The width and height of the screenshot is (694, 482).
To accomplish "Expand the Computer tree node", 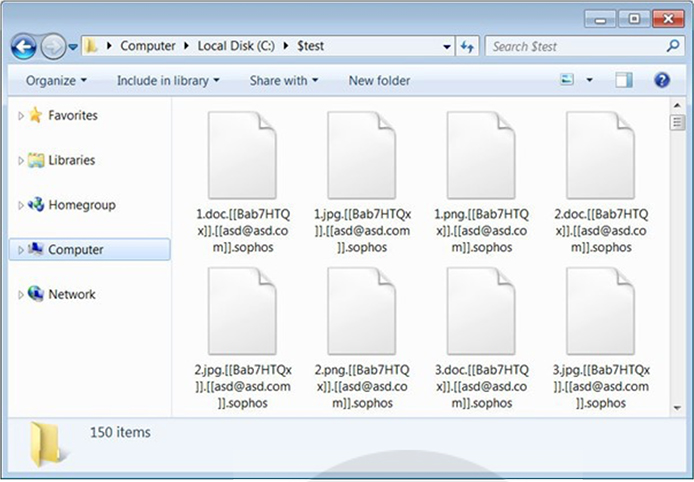I will [21, 250].
